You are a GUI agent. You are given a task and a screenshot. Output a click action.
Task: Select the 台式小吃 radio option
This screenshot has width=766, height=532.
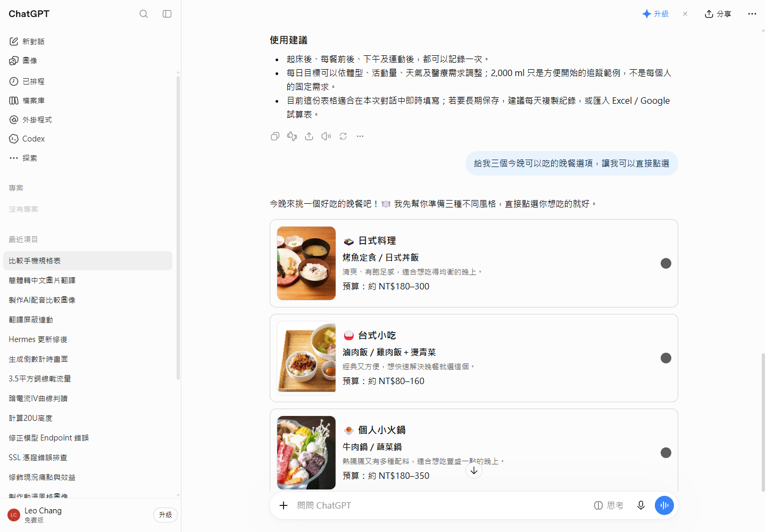(666, 358)
